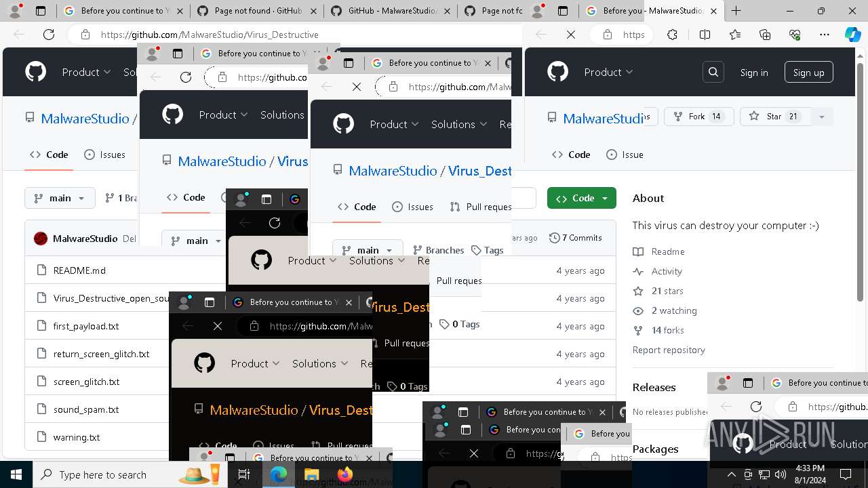Open first_payload.txt file
The height and width of the screenshot is (488, 868).
pos(86,326)
